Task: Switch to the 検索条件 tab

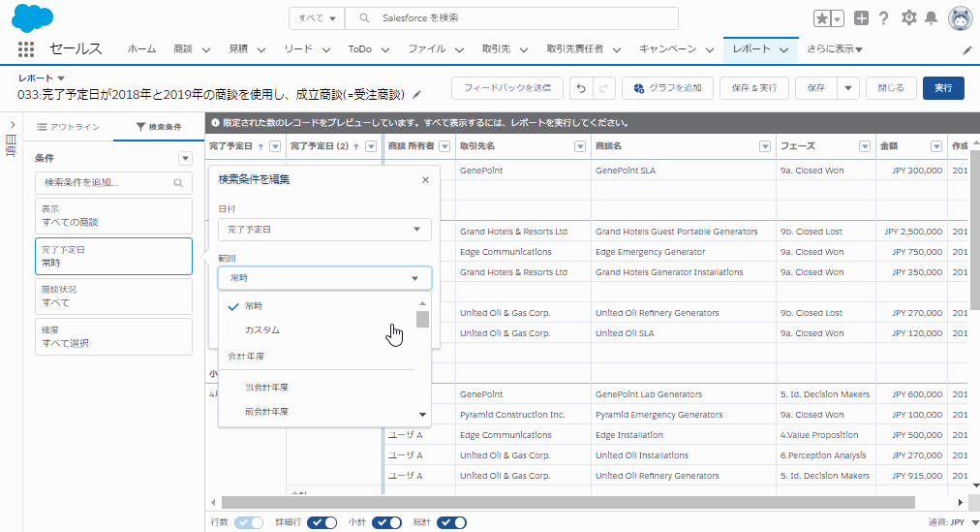Action: (x=159, y=127)
